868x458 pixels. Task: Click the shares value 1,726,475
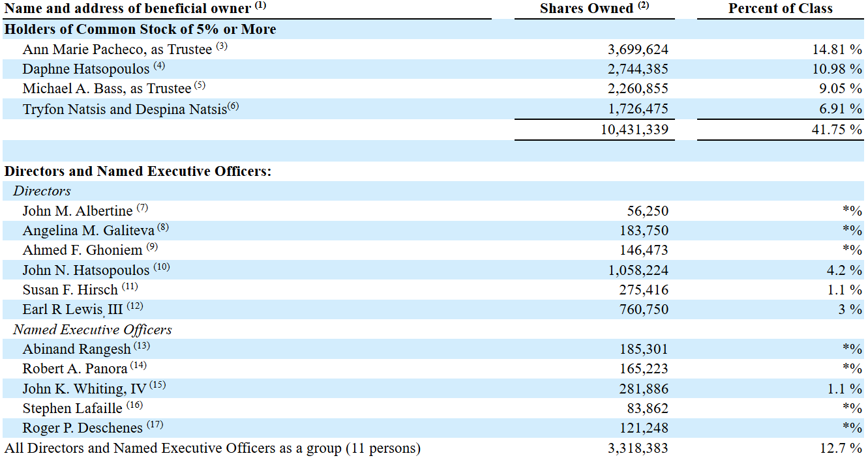[638, 109]
